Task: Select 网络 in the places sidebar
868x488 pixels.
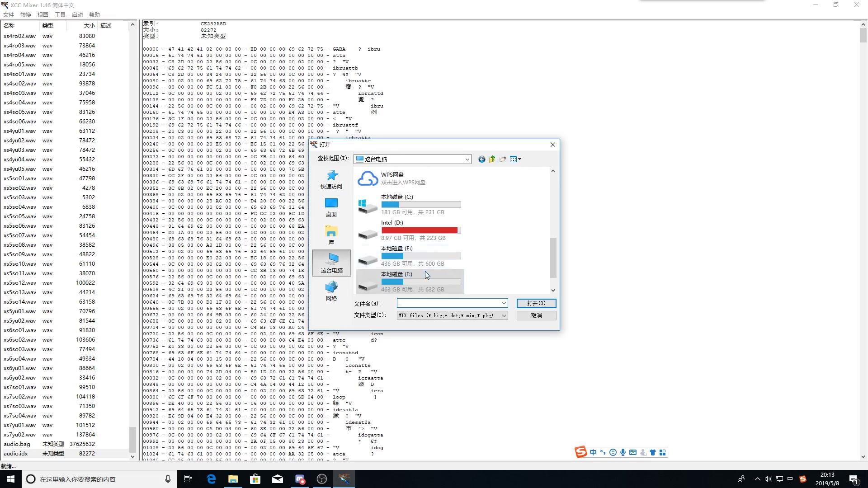Action: 331,291
